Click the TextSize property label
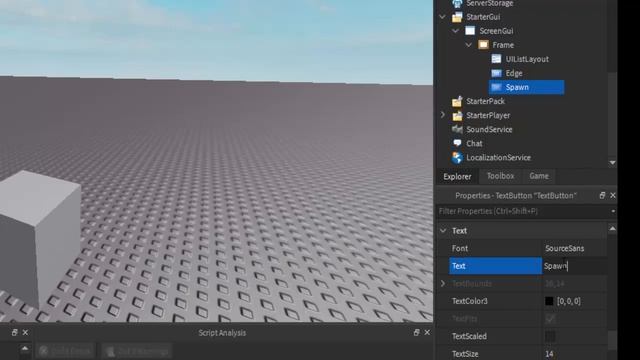Image resolution: width=640 pixels, height=360 pixels. coord(465,354)
